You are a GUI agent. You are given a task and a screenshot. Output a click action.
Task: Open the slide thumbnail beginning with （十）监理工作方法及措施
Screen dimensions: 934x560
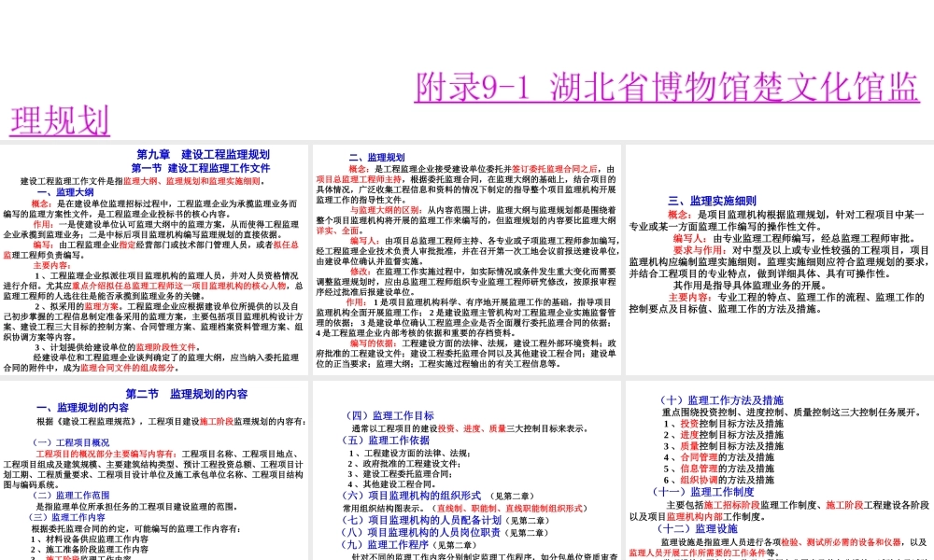coord(780,470)
